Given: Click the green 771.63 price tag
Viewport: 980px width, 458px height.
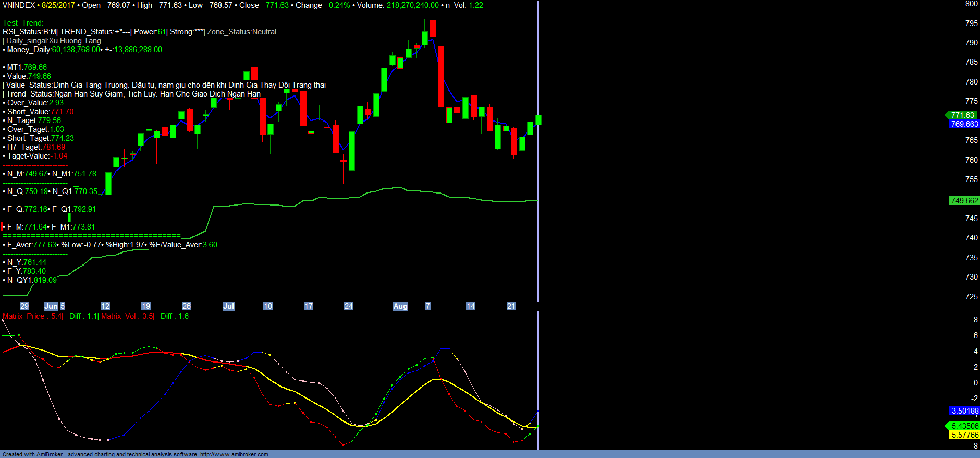Looking at the screenshot, I should point(962,115).
